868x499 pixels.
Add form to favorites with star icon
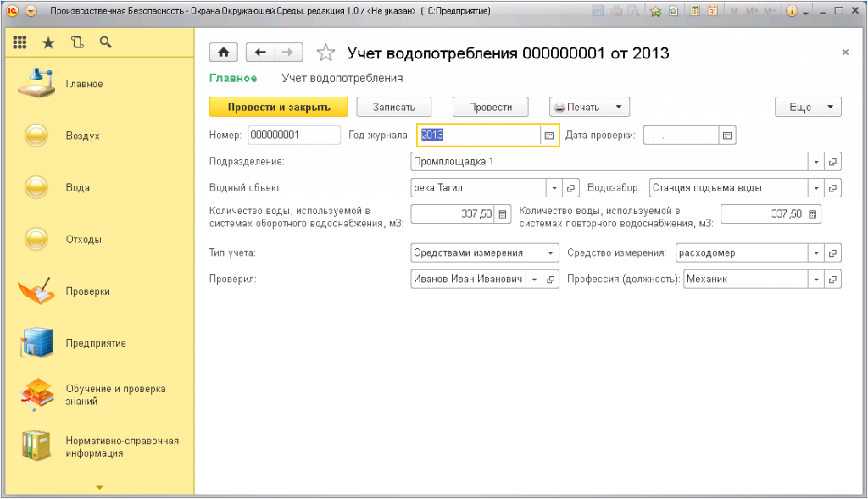[325, 53]
